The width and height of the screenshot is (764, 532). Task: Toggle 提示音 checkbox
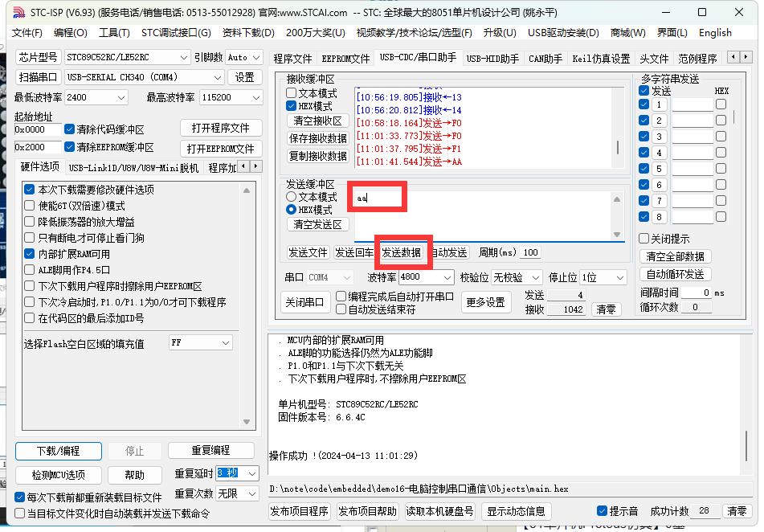(x=603, y=511)
